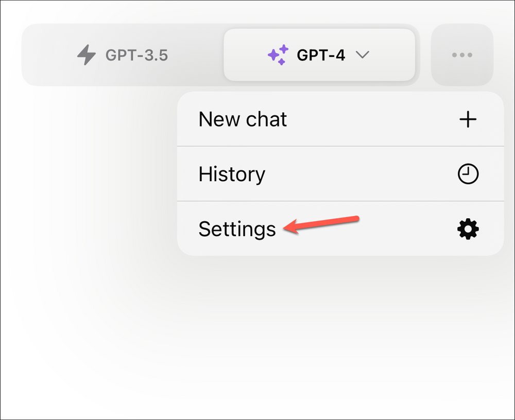
Task: Expand the GPT-4 model dropdown chevron
Action: [x=363, y=55]
